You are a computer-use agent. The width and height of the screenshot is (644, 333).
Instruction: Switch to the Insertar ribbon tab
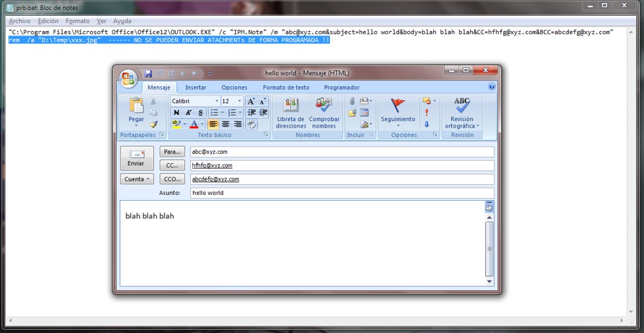click(x=196, y=88)
